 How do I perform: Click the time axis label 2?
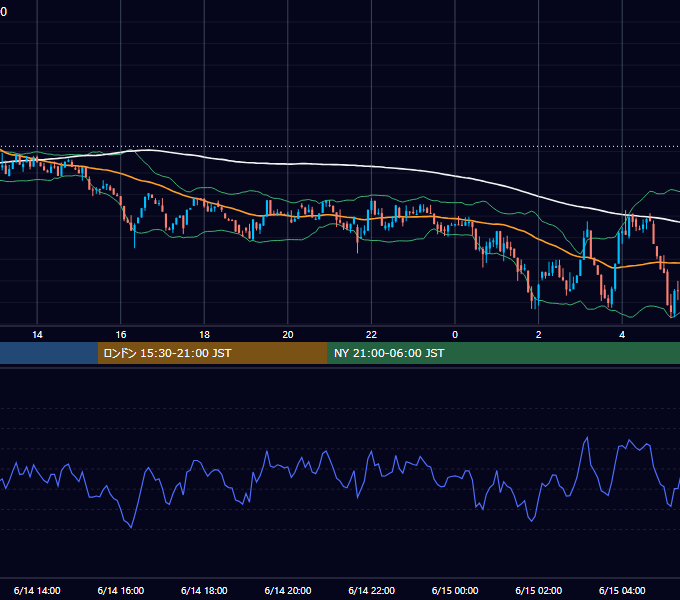pos(539,335)
